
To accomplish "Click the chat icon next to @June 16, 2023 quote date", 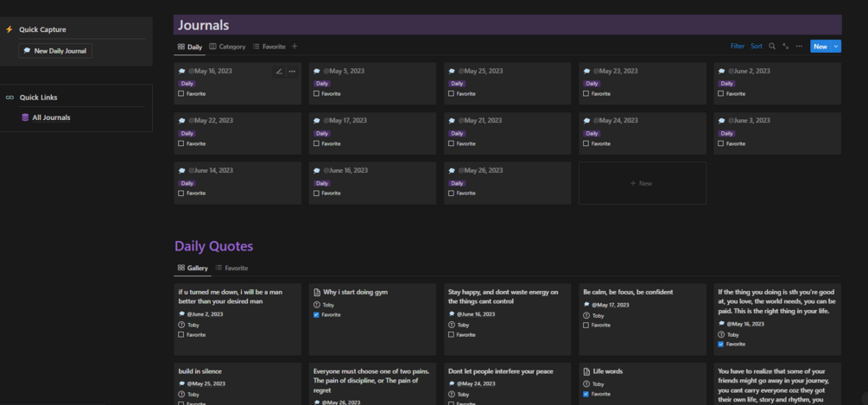I will coord(452,313).
